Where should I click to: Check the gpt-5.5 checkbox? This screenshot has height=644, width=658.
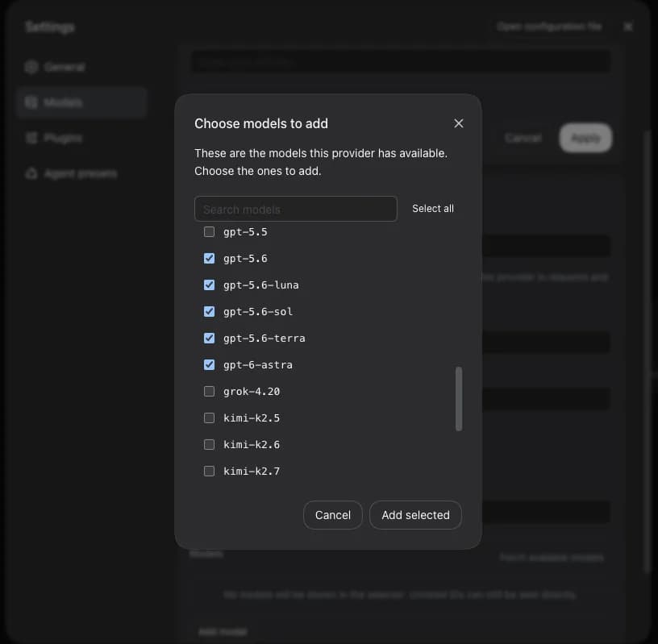209,231
